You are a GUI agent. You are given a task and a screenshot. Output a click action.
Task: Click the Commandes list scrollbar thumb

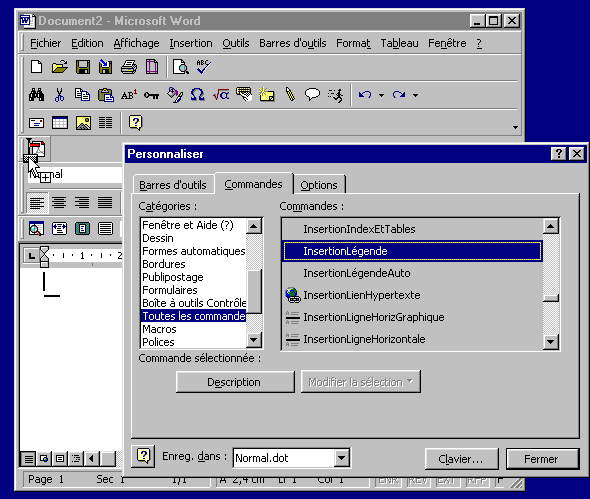[551, 298]
